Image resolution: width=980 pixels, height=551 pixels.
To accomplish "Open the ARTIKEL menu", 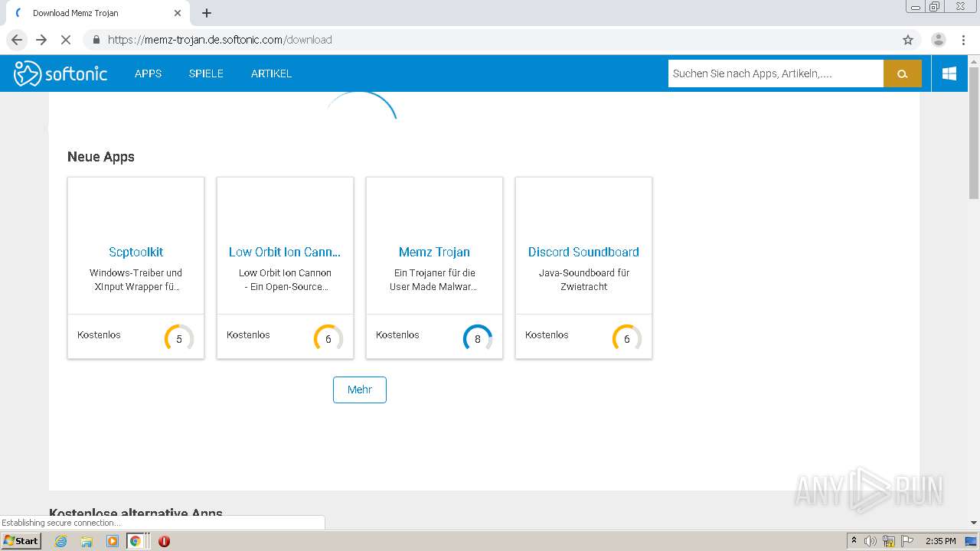I will click(x=271, y=73).
